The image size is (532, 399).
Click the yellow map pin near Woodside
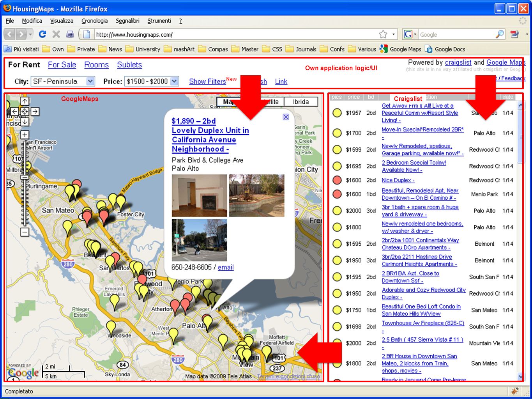point(111,328)
